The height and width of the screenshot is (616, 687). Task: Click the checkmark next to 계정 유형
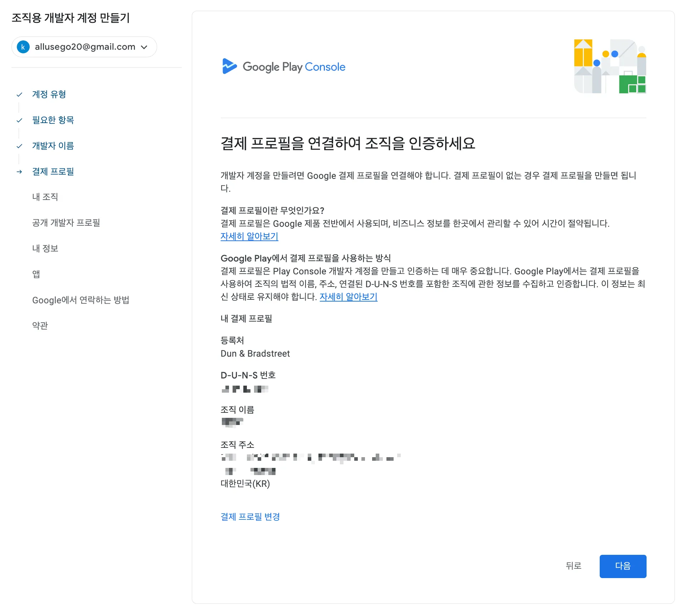tap(19, 94)
